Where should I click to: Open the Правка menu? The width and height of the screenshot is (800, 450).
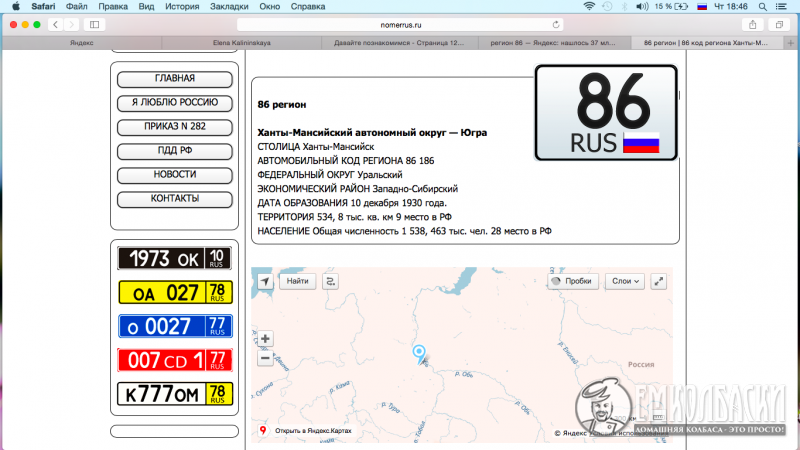point(113,7)
